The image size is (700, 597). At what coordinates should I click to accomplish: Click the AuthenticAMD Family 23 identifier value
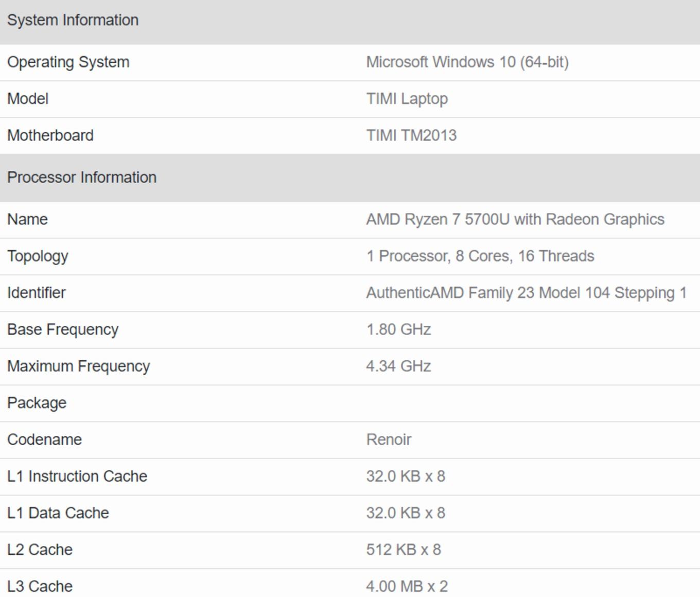527,293
